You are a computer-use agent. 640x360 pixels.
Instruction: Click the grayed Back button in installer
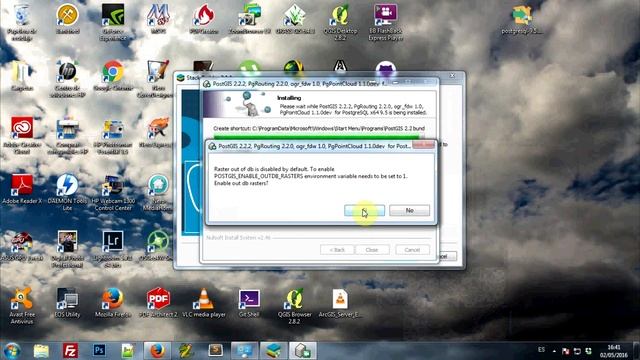[x=337, y=249]
